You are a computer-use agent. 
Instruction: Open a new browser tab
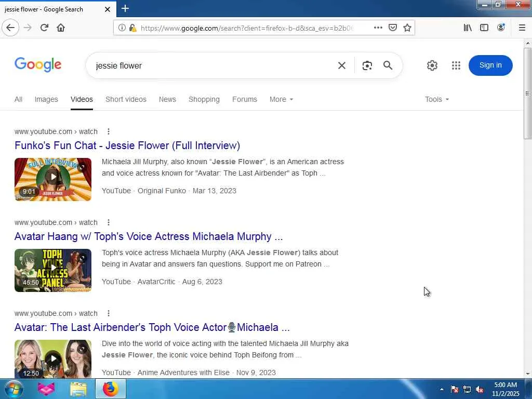125,8
